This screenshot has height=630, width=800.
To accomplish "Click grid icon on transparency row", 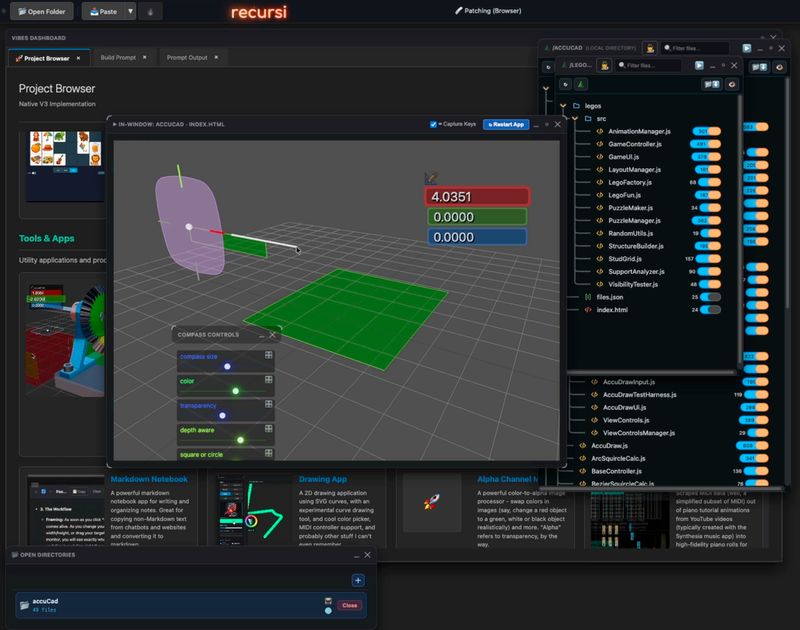I will [268, 404].
